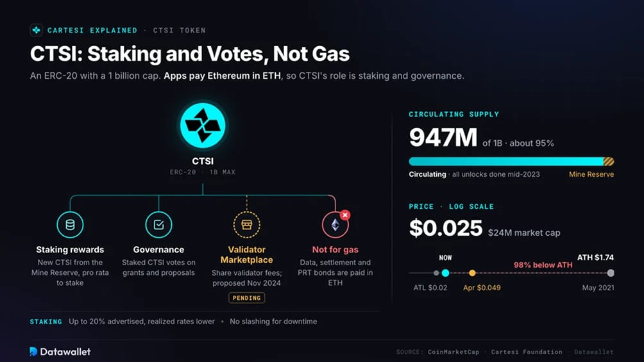Click the Cartesi Foundation source text
Viewport: 644px width, 362px height.
527,352
